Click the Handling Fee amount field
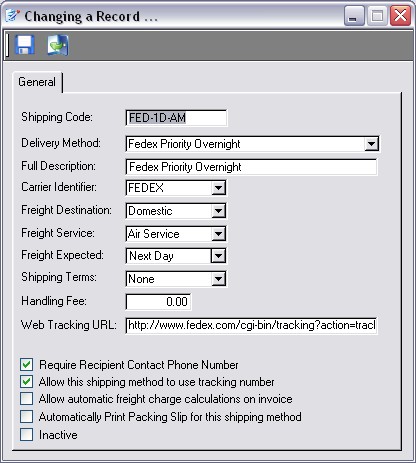The height and width of the screenshot is (463, 416). tap(158, 302)
